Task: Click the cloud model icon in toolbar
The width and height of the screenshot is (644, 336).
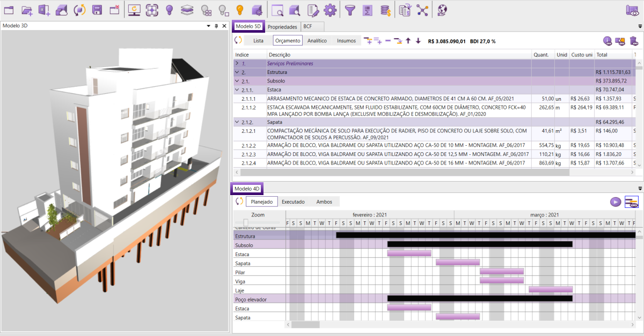Action: pyautogui.click(x=62, y=9)
